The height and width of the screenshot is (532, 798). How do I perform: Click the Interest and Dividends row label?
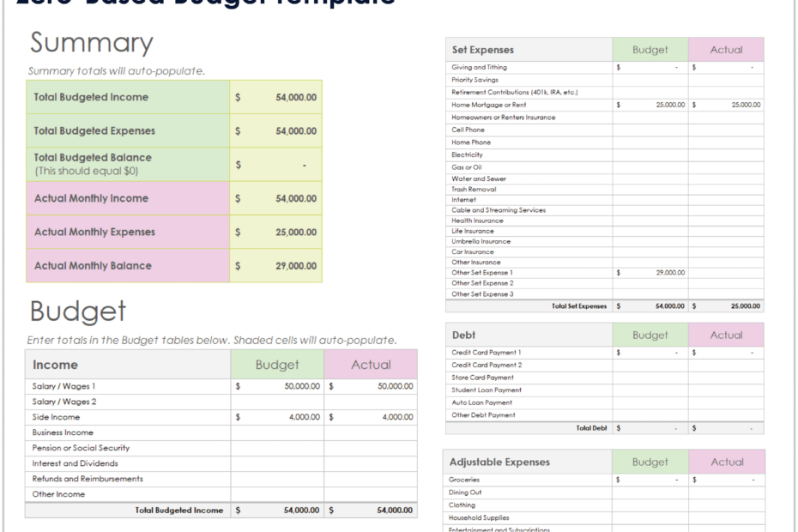point(75,463)
